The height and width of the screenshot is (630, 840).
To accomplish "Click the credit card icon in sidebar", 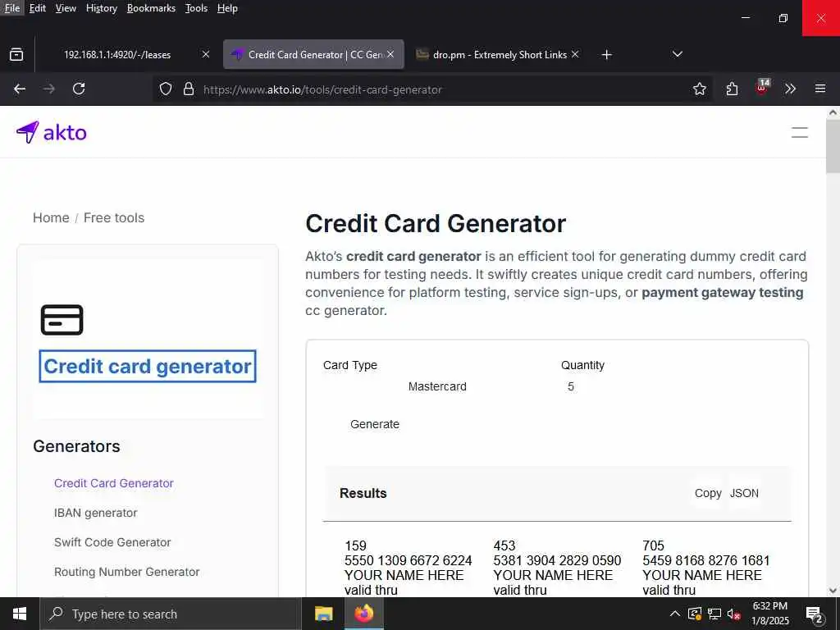I will click(62, 320).
